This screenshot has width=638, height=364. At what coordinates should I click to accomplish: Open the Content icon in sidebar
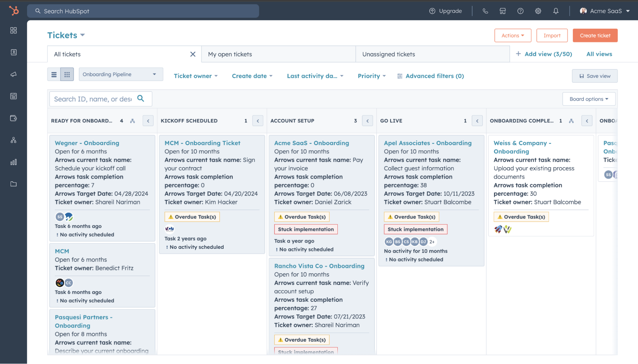click(13, 96)
